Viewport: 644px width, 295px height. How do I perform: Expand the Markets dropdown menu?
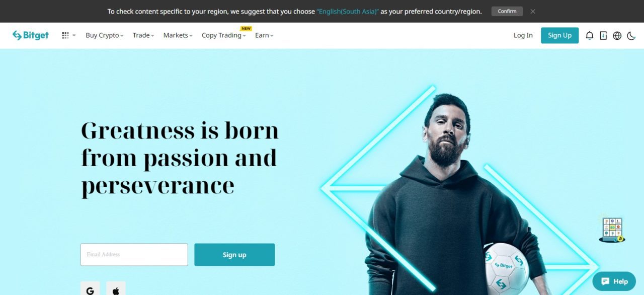(178, 35)
